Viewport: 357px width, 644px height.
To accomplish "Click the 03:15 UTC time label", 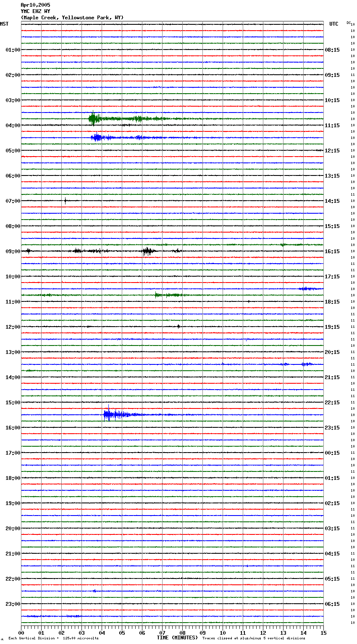I will 332,529.
